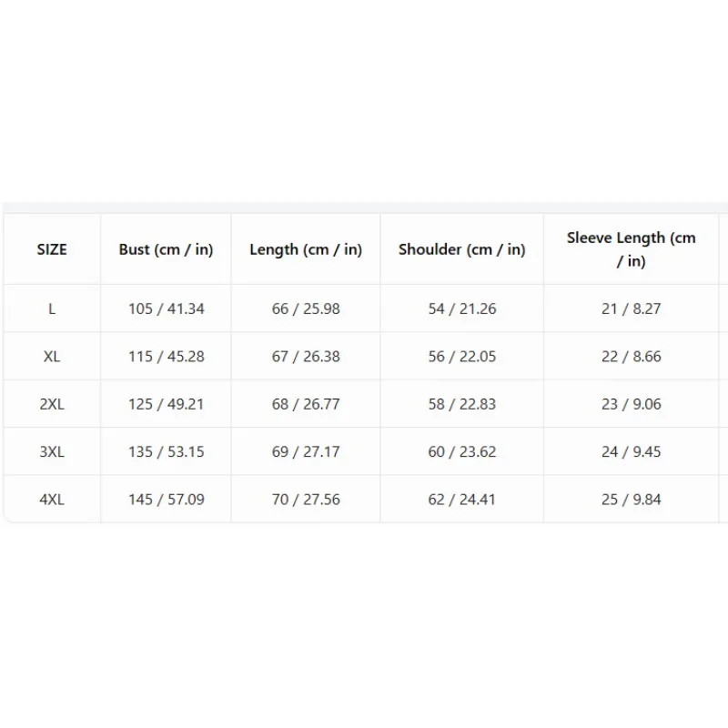Image resolution: width=728 pixels, height=728 pixels.
Task: Select bust value 125 / 49.21
Action: pyautogui.click(x=167, y=404)
